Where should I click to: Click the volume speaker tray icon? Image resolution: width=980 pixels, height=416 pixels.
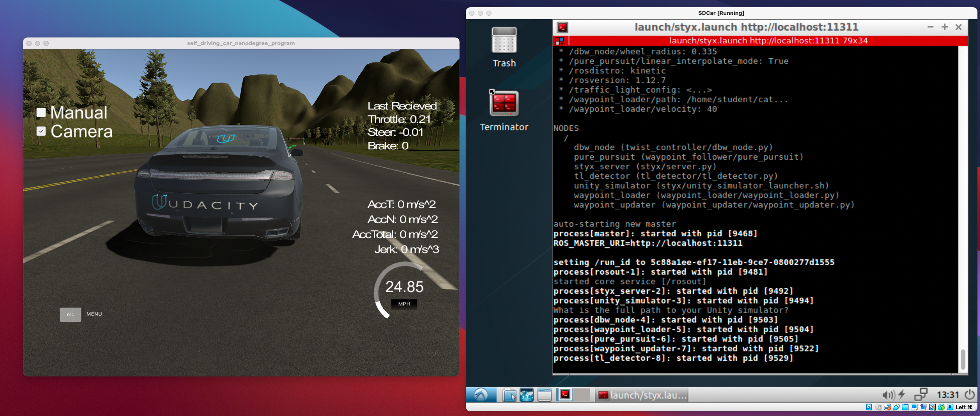888,395
